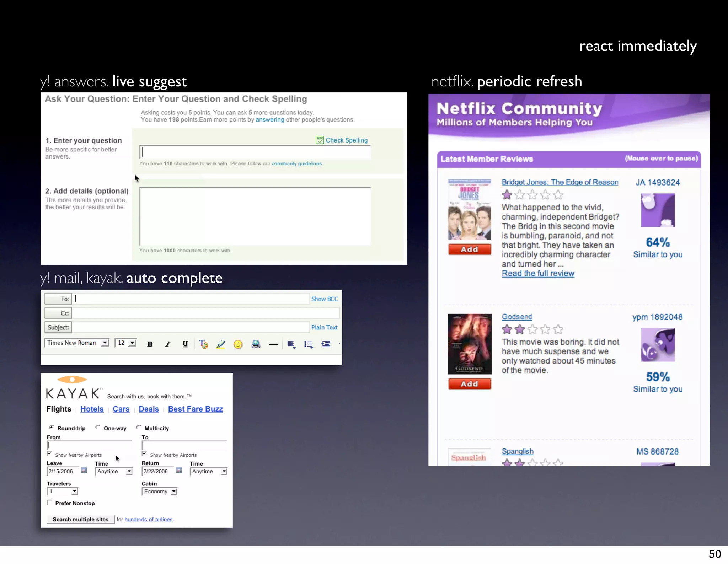Select the Flights tab

click(59, 409)
